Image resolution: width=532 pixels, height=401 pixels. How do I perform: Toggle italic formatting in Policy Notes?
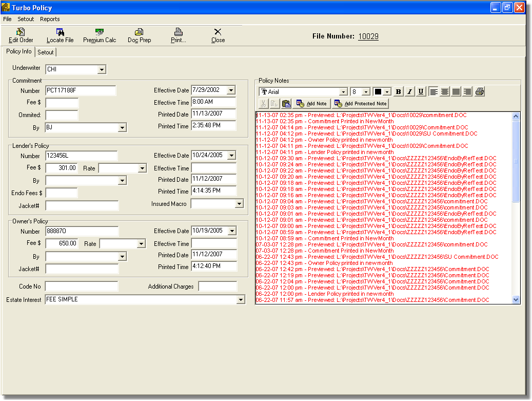(410, 92)
